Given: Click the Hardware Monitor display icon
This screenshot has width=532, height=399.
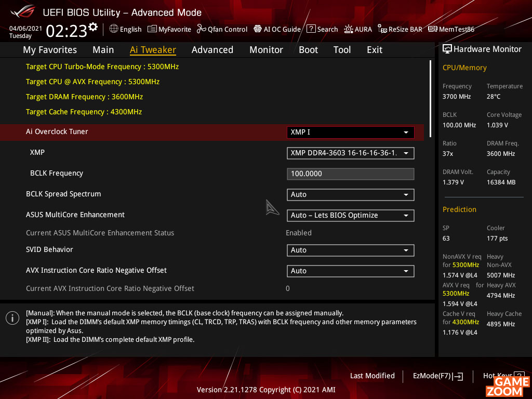Looking at the screenshot, I should (x=447, y=49).
